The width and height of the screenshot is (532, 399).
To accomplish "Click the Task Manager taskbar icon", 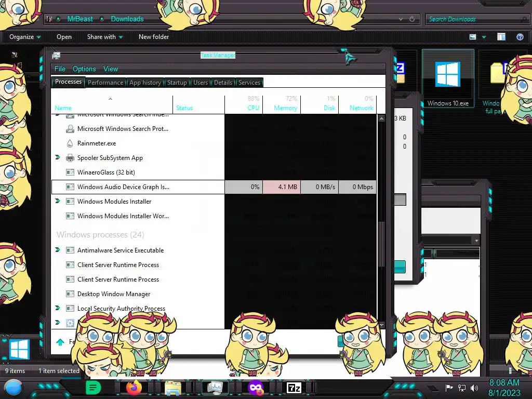I will pos(215,388).
